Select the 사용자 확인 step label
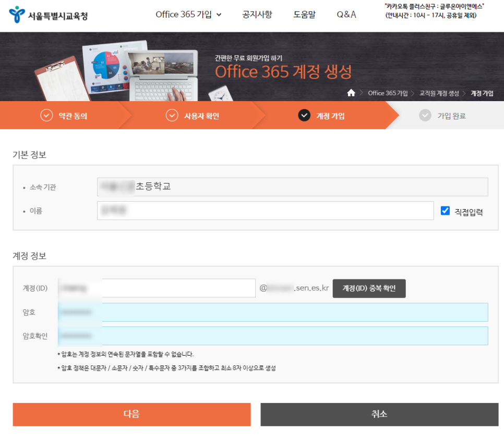Viewport: 504px width, 438px height. click(x=201, y=116)
